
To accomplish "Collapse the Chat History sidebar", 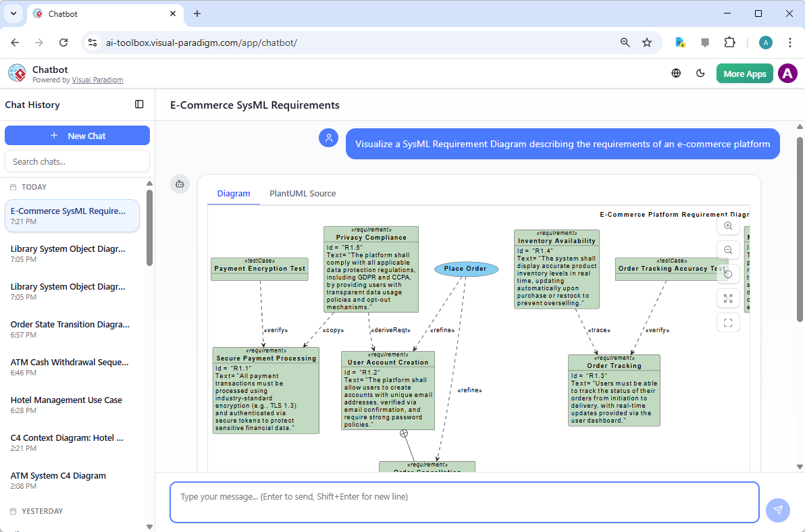I will coord(139,105).
